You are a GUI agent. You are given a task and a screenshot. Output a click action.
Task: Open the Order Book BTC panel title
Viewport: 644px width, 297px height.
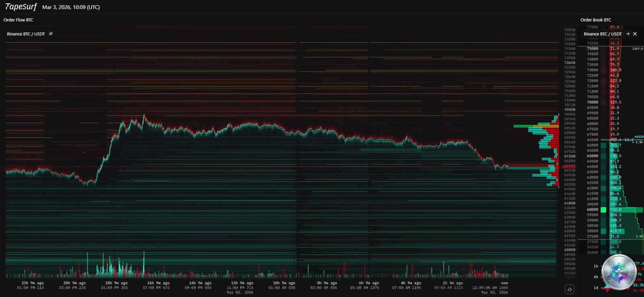tap(596, 20)
